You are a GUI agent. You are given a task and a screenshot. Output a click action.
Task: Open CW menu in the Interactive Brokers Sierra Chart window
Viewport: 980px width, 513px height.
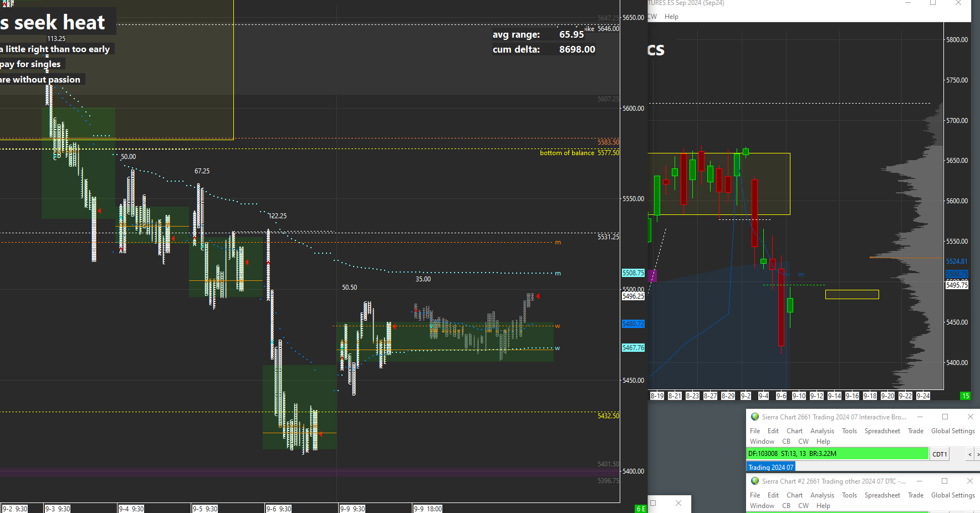pyautogui.click(x=803, y=442)
